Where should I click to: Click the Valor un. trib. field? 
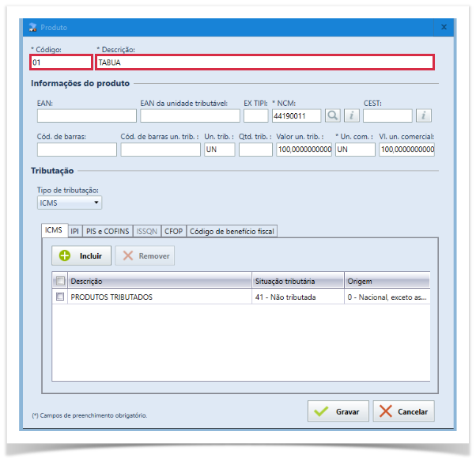point(304,150)
